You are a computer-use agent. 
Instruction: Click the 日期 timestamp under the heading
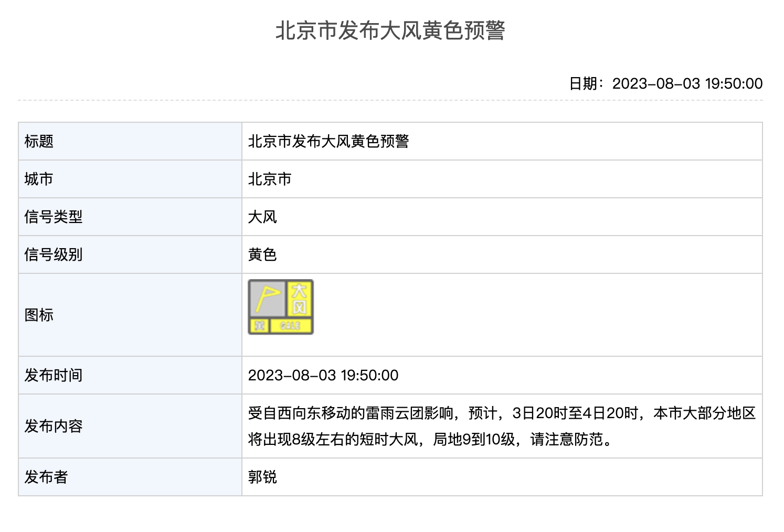(x=665, y=83)
